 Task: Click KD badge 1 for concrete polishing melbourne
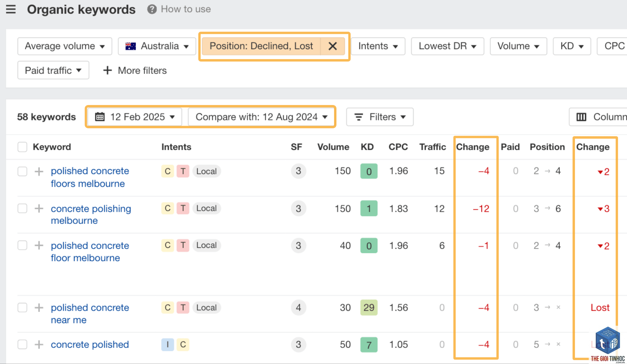[x=369, y=208]
